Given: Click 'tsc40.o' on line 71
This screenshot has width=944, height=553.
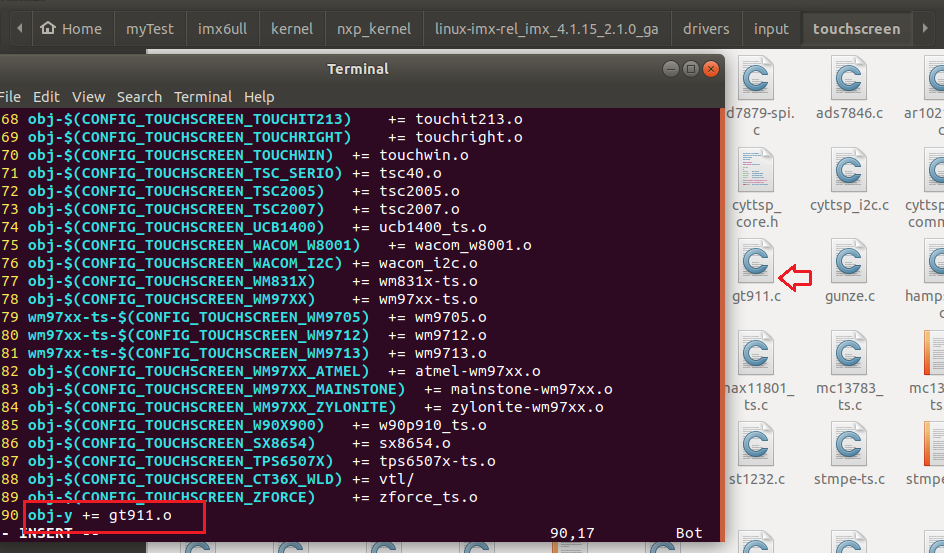Looking at the screenshot, I should click(x=411, y=173).
